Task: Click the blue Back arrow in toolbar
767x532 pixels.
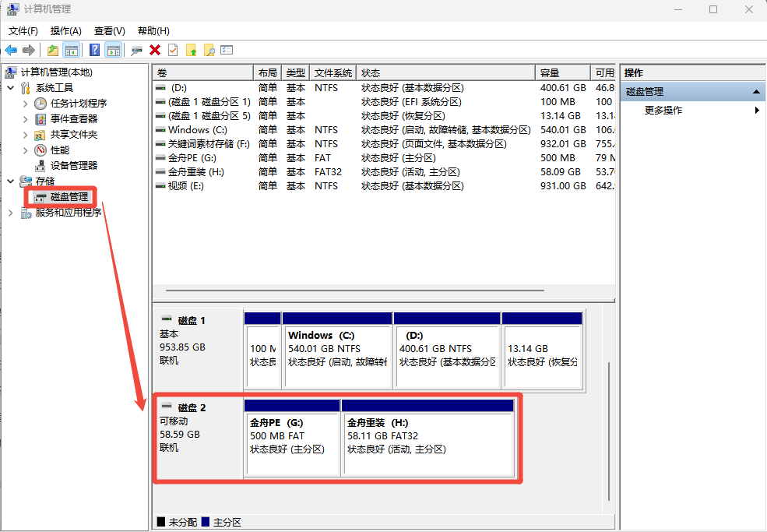Action: tap(12, 50)
